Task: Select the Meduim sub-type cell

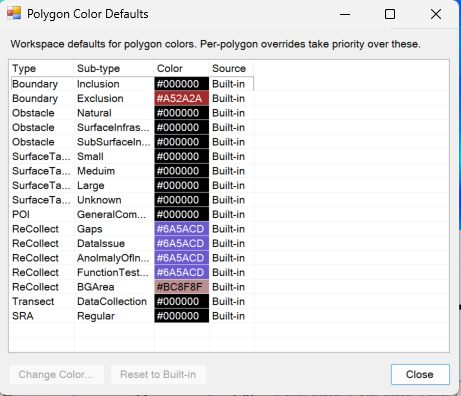Action: point(114,171)
